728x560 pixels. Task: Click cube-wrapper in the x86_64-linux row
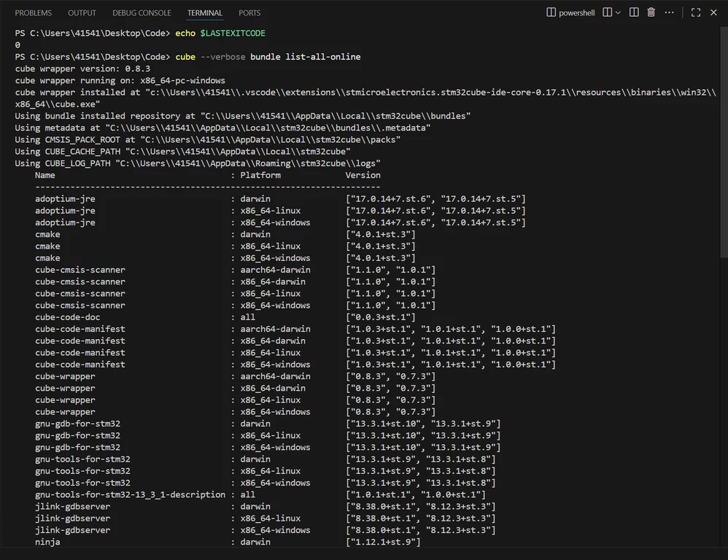tap(65, 400)
